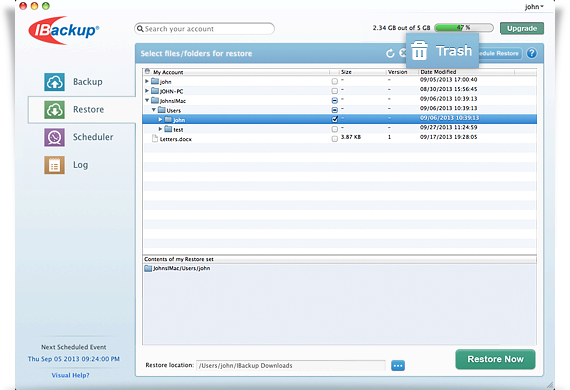The width and height of the screenshot is (570, 390).
Task: Click the 47% storage usage bar
Action: pos(464,28)
